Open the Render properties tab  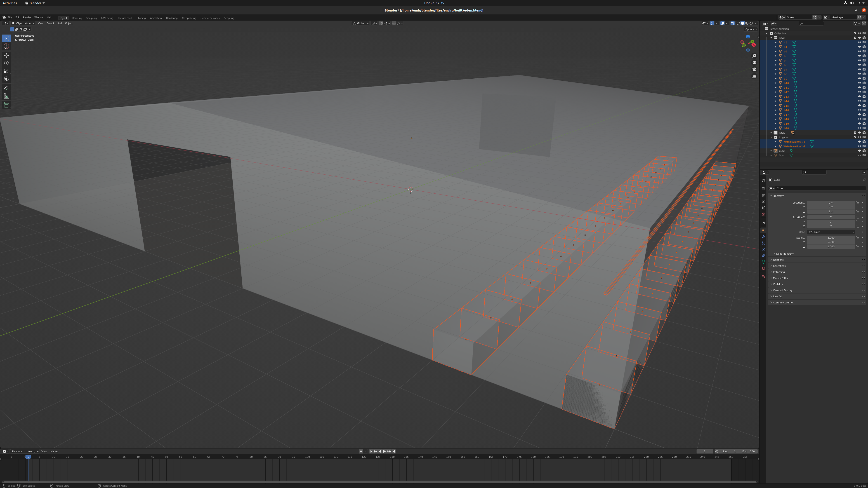point(763,189)
